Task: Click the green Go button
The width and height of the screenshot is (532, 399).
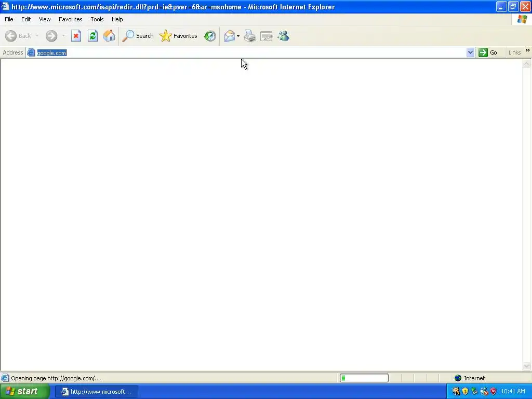Action: 488,52
